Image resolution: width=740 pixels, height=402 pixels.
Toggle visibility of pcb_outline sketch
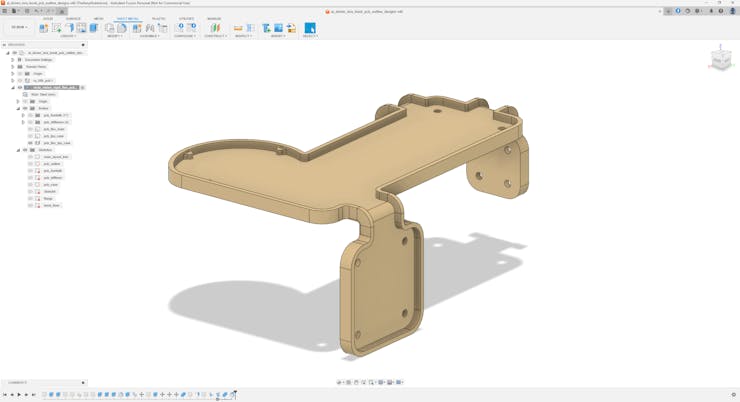tap(31, 164)
